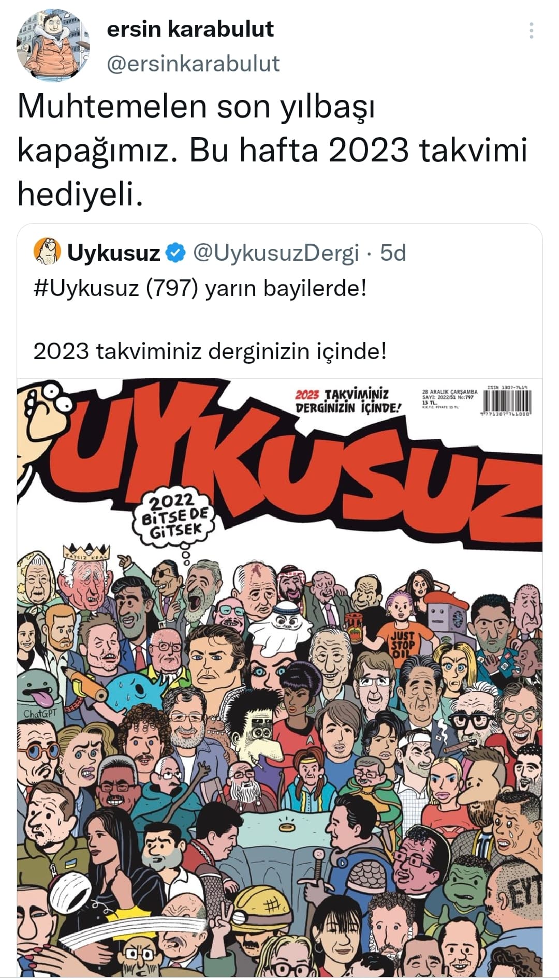Click the 5d timestamp on quoted tweet
The height and width of the screenshot is (980, 559).
[x=393, y=253]
